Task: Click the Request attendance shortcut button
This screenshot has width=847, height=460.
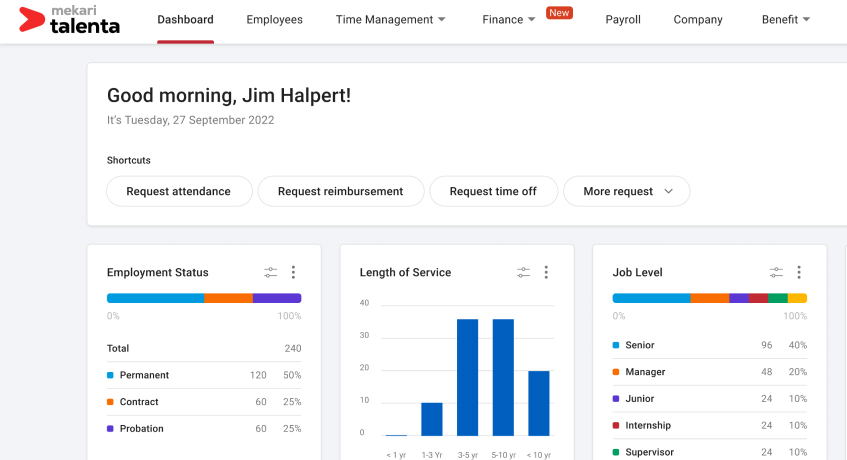Action: [178, 191]
